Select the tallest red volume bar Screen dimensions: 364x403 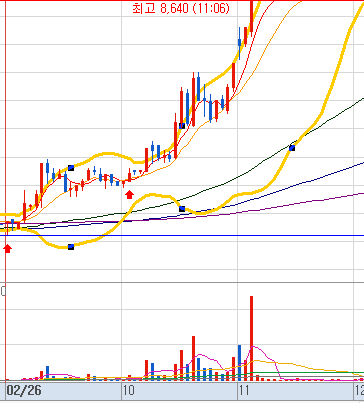click(251, 338)
